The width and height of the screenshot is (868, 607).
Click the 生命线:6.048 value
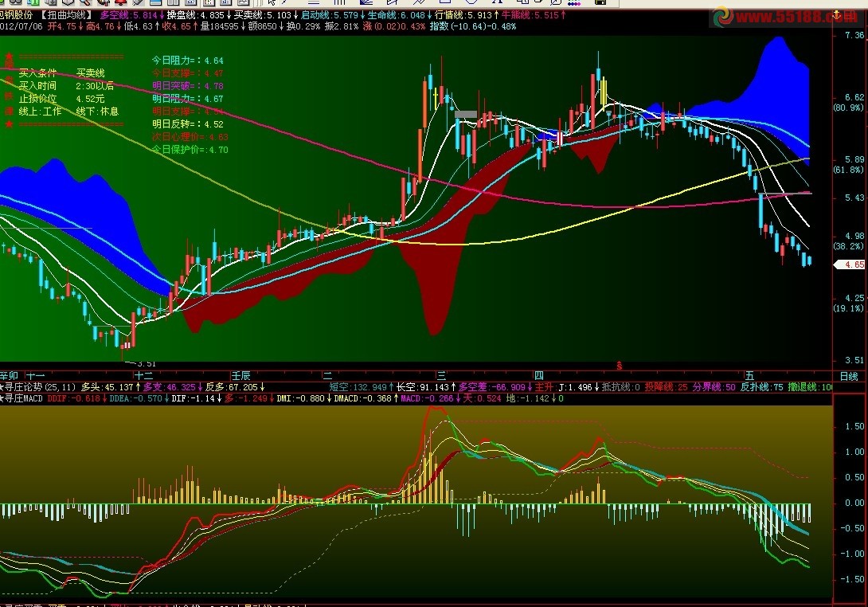pyautogui.click(x=397, y=15)
